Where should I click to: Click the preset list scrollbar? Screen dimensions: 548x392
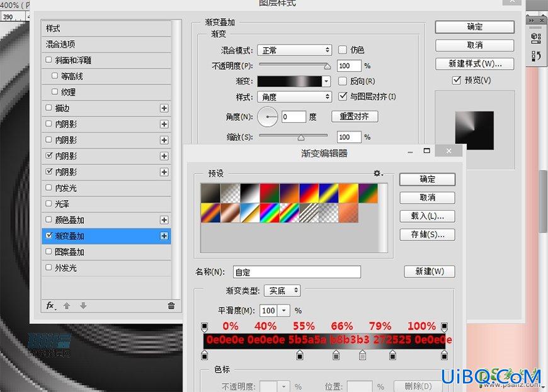point(383,218)
